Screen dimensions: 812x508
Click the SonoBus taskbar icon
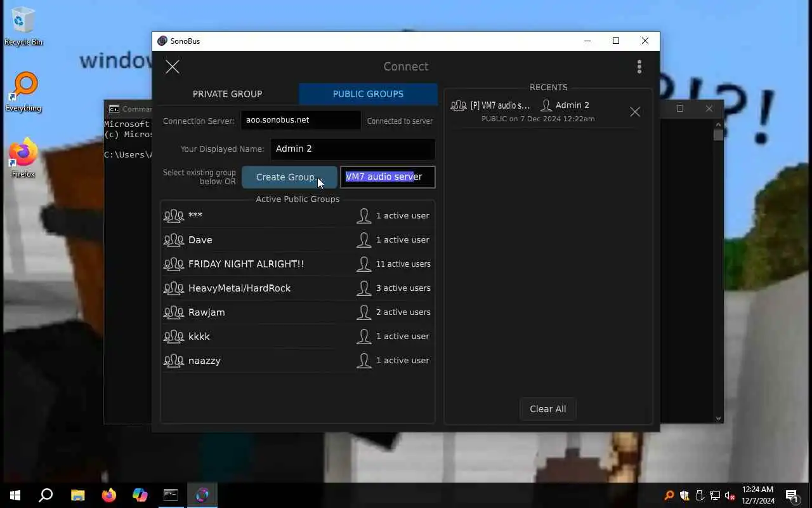point(202,495)
